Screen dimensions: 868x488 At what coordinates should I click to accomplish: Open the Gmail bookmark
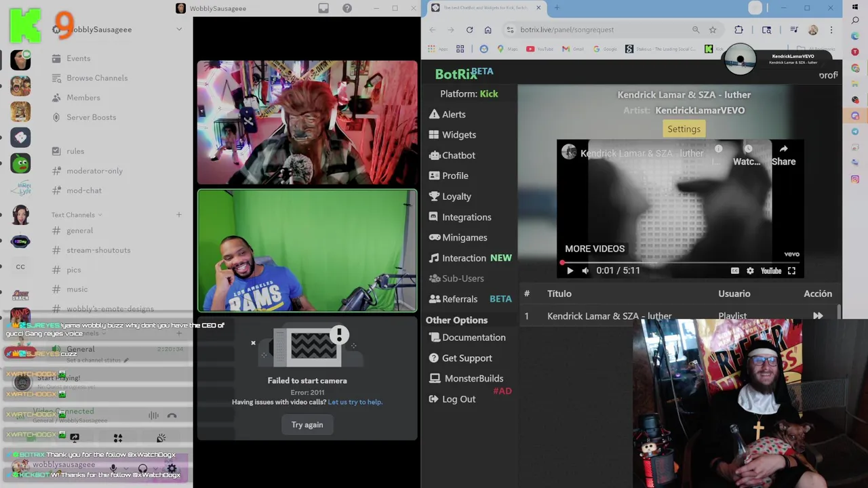coord(573,49)
